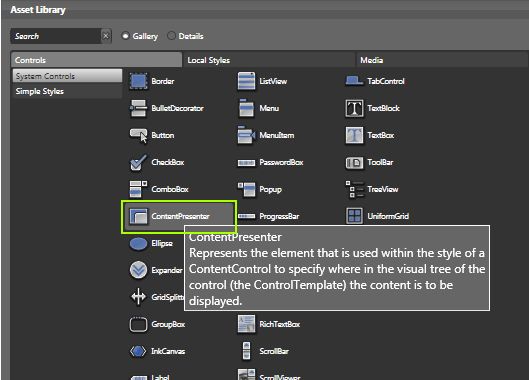Select the ListView control icon
The height and width of the screenshot is (380, 529).
click(x=246, y=81)
